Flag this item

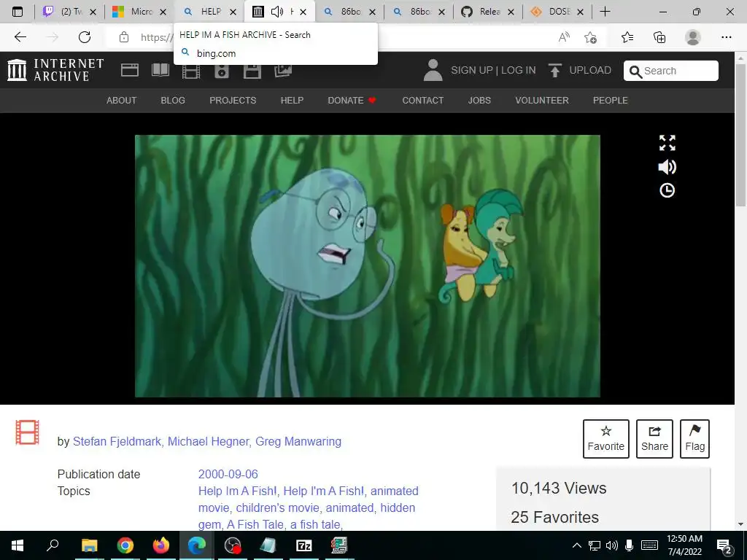(x=694, y=438)
